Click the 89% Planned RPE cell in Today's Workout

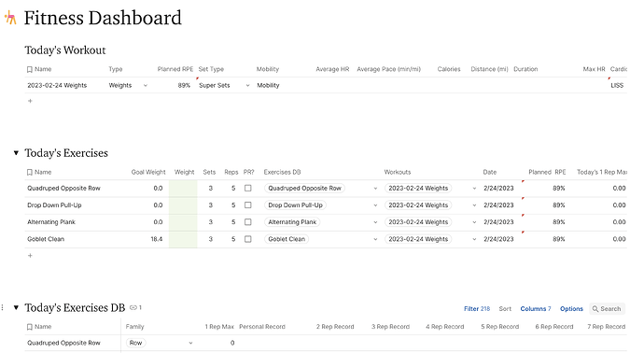(184, 86)
